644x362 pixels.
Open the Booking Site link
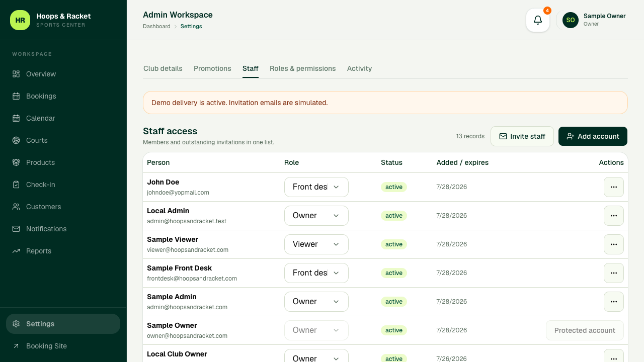63,346
